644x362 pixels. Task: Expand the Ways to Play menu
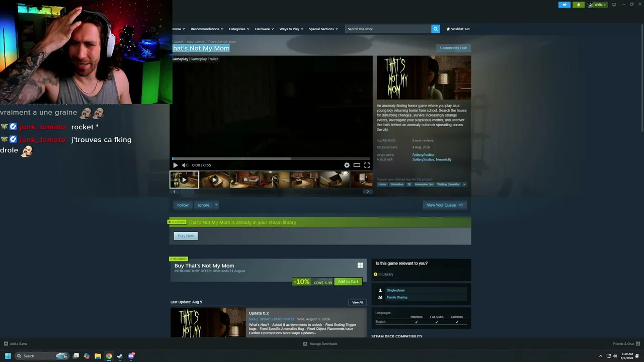point(291,29)
